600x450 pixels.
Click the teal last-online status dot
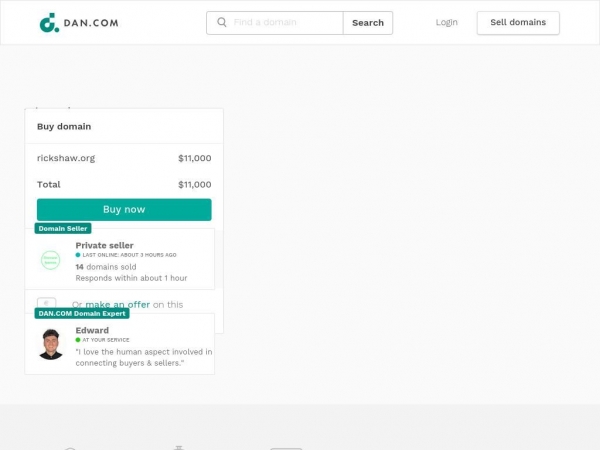pyautogui.click(x=78, y=255)
